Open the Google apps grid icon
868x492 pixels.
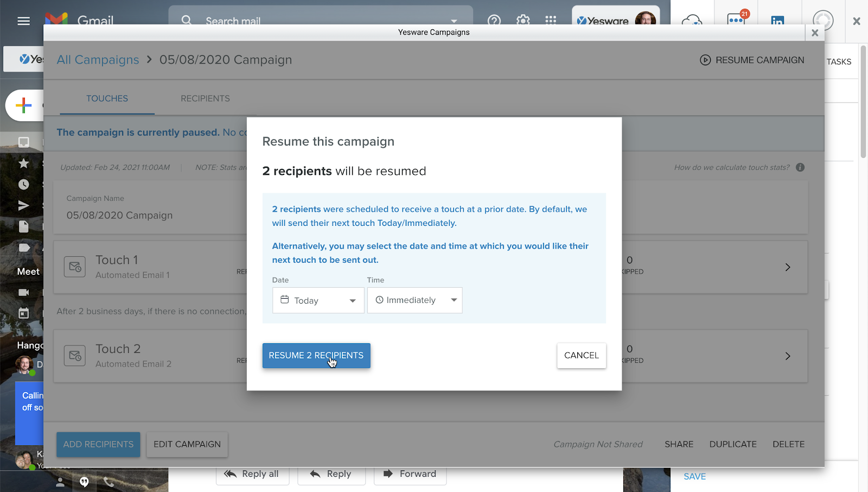coord(551,21)
